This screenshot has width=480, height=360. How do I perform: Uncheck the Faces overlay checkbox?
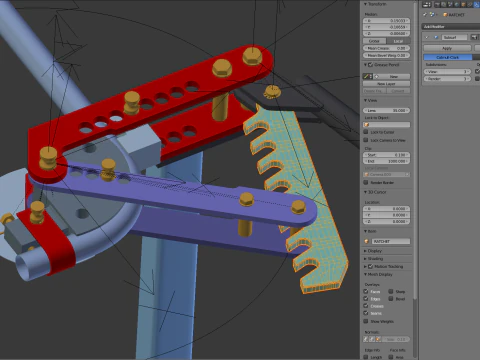[366, 291]
